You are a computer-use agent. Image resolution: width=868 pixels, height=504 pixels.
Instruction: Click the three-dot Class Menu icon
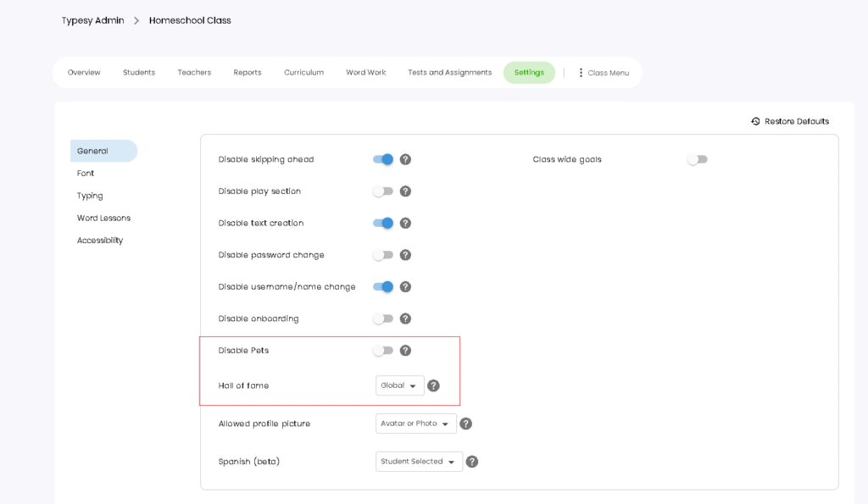click(581, 73)
